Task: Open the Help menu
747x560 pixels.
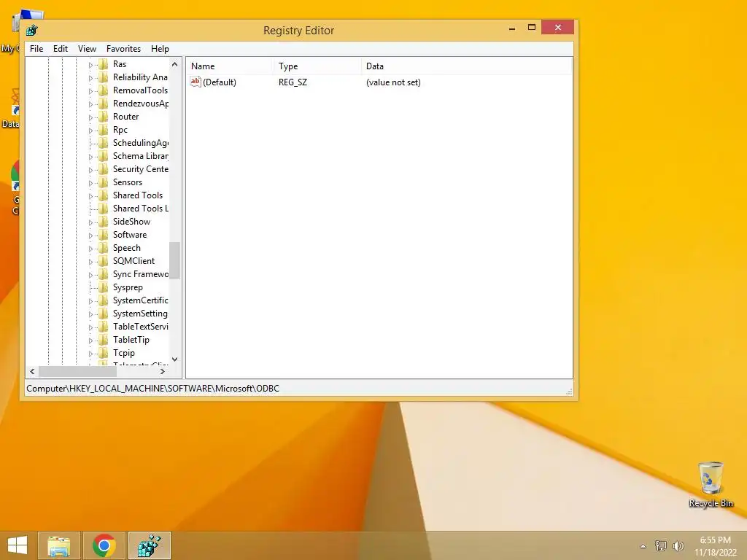Action: tap(160, 49)
